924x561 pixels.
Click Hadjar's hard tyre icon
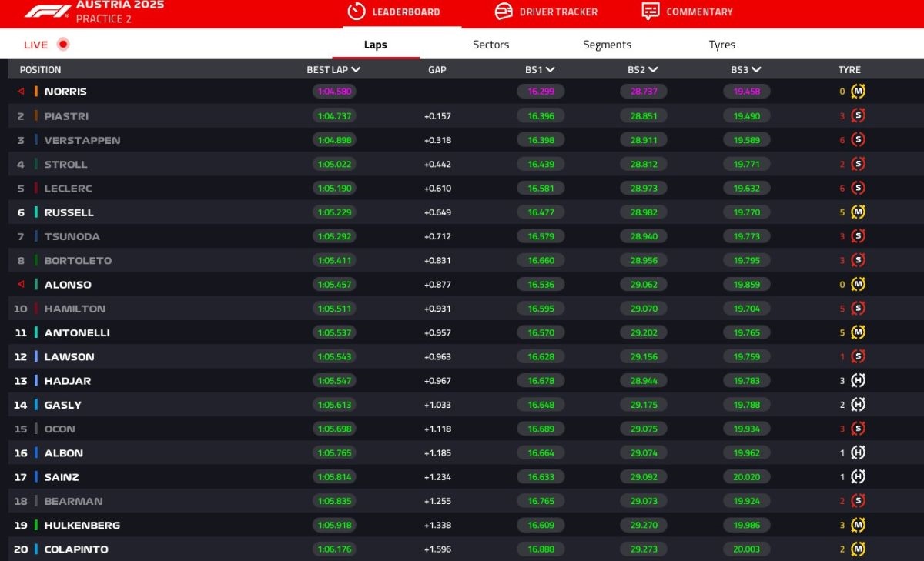click(858, 381)
